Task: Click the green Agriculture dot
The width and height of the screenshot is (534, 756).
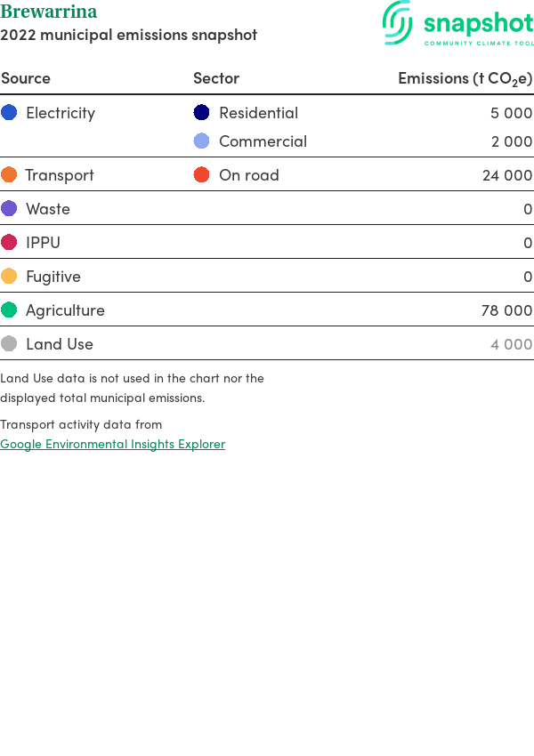Action: 9,310
